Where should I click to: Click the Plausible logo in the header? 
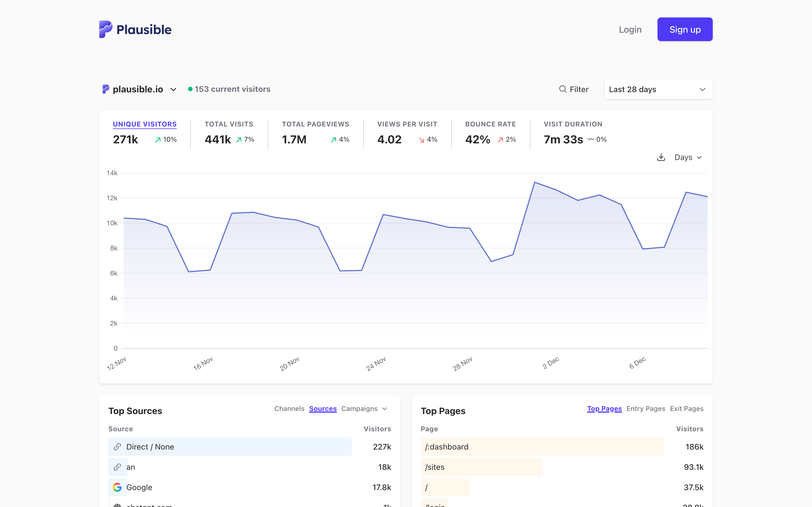pos(135,30)
